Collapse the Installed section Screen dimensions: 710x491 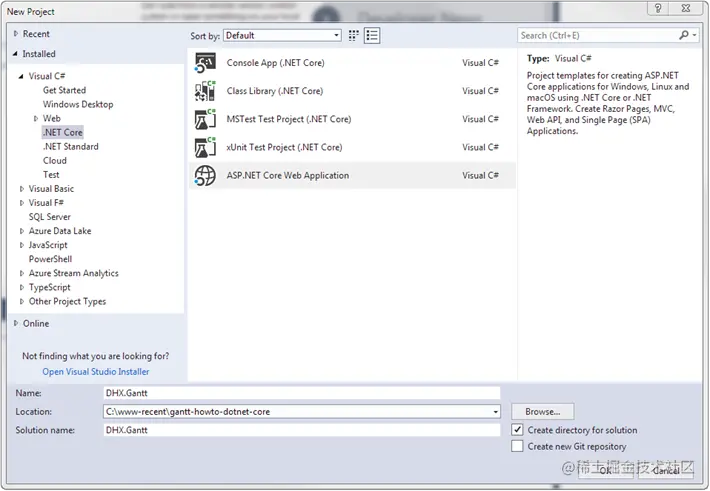point(15,53)
